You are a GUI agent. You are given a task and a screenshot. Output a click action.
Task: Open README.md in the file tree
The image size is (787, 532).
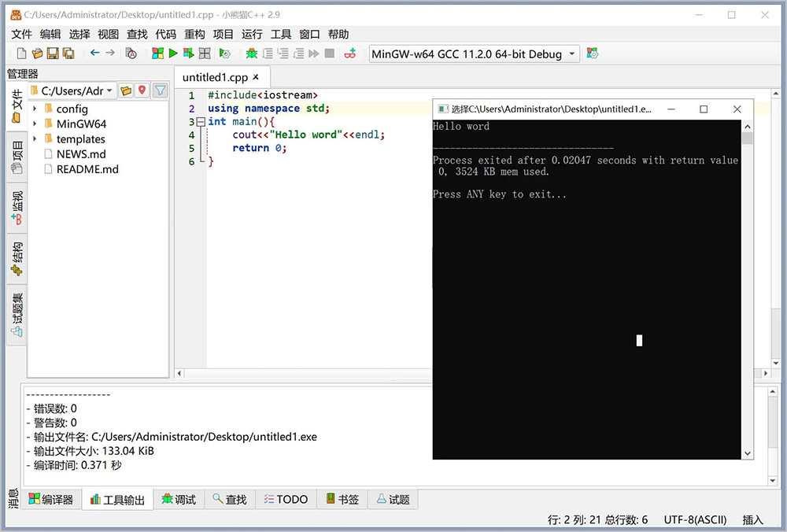[87, 169]
